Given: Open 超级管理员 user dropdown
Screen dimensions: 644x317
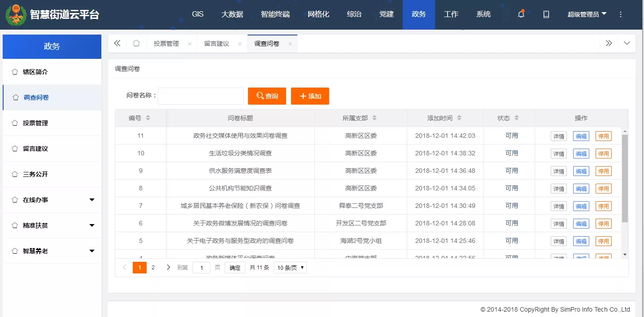Looking at the screenshot, I should click(587, 14).
